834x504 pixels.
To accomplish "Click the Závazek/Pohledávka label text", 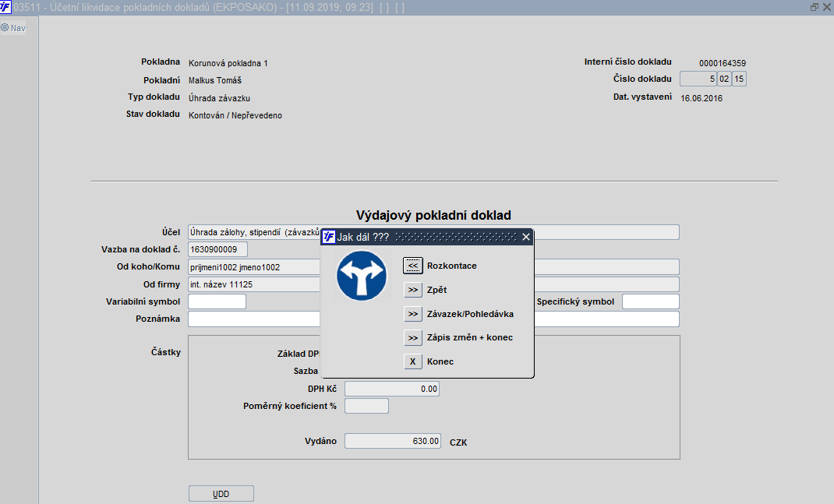I will [x=470, y=314].
